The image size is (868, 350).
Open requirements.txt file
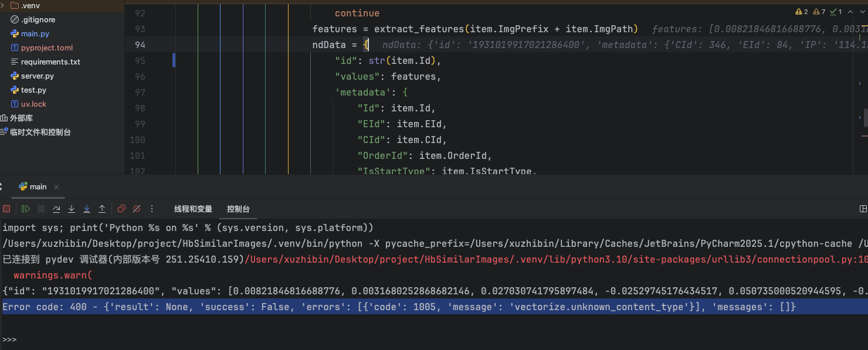click(x=50, y=62)
